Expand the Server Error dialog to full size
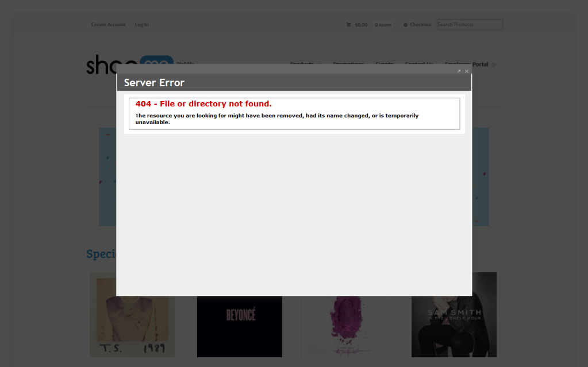The width and height of the screenshot is (588, 367). (459, 71)
